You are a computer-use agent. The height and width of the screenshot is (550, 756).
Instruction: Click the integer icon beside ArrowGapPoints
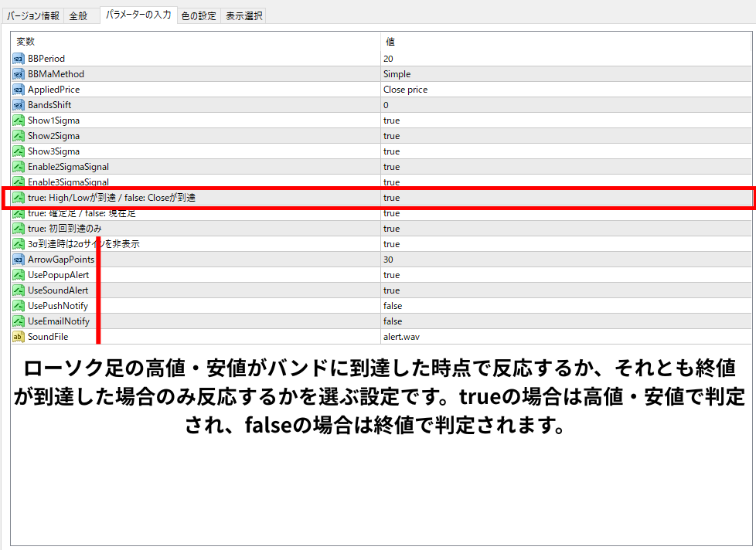[19, 260]
